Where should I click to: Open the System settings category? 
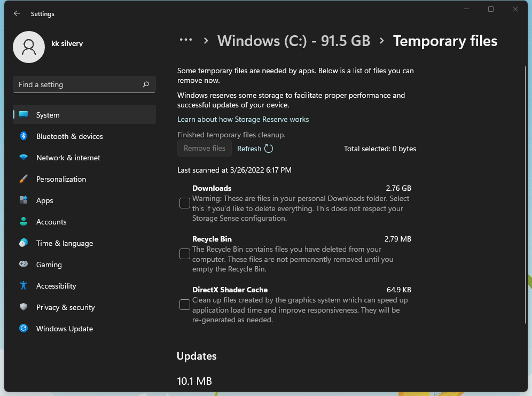[x=84, y=115]
